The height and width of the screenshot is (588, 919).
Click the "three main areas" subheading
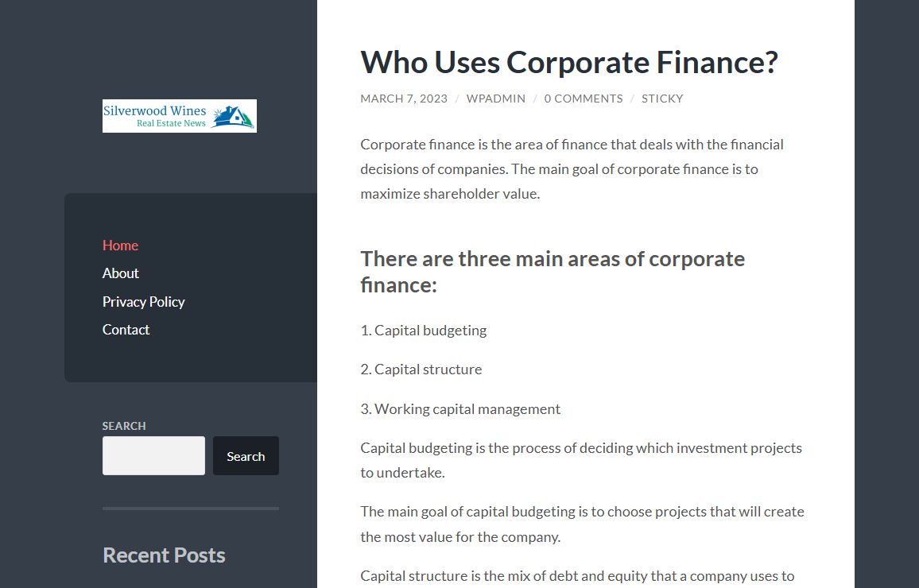click(553, 272)
